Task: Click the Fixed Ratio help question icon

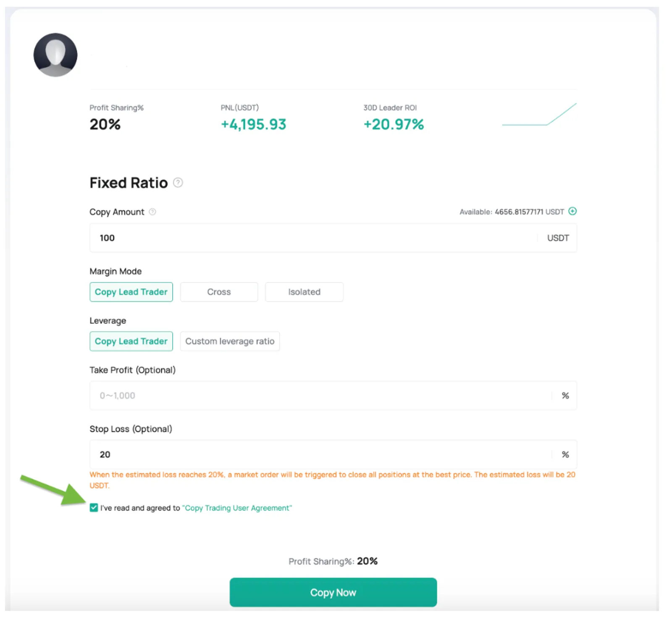Action: tap(178, 183)
